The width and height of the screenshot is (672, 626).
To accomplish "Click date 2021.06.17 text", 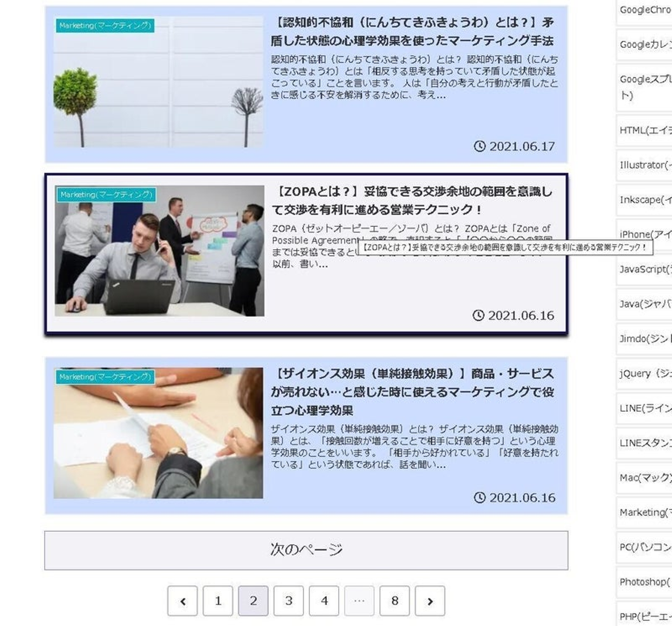I will [522, 146].
